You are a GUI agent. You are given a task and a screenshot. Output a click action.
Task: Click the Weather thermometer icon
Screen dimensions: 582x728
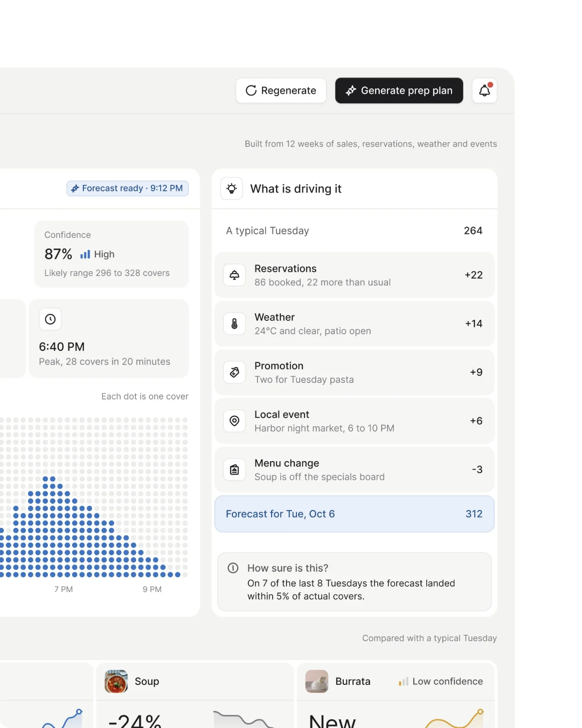click(x=234, y=324)
